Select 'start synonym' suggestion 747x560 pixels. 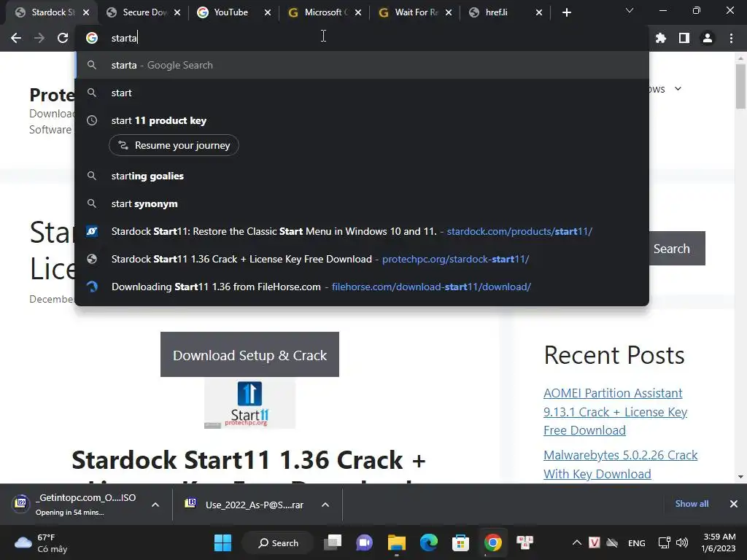tap(362, 204)
